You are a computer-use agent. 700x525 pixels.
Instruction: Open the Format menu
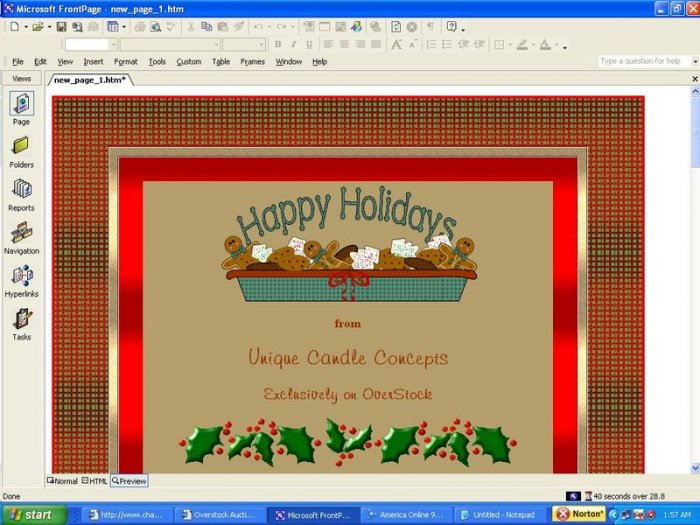(125, 62)
